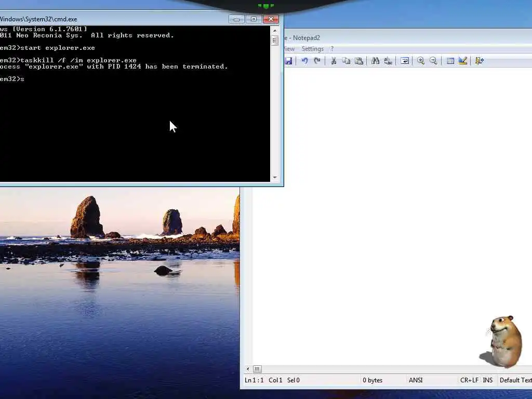The height and width of the screenshot is (399, 532).
Task: Click the Notepad2 window title
Action: 302,37
